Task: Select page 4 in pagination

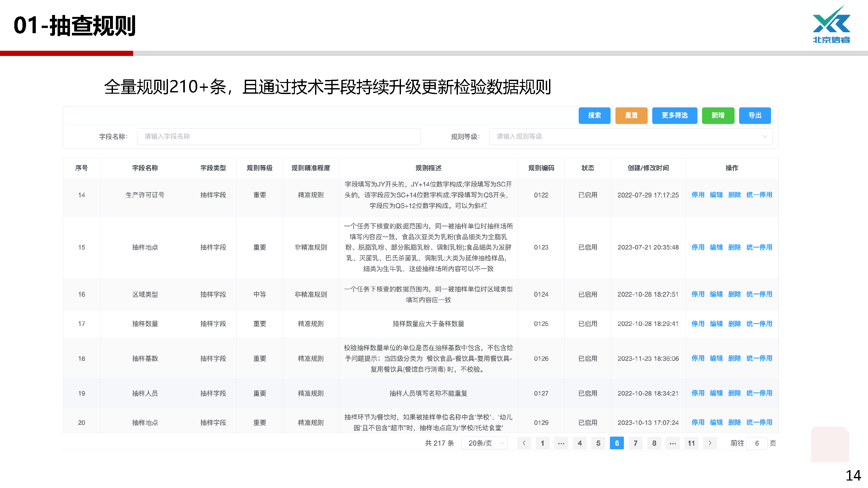Action: pyautogui.click(x=580, y=443)
